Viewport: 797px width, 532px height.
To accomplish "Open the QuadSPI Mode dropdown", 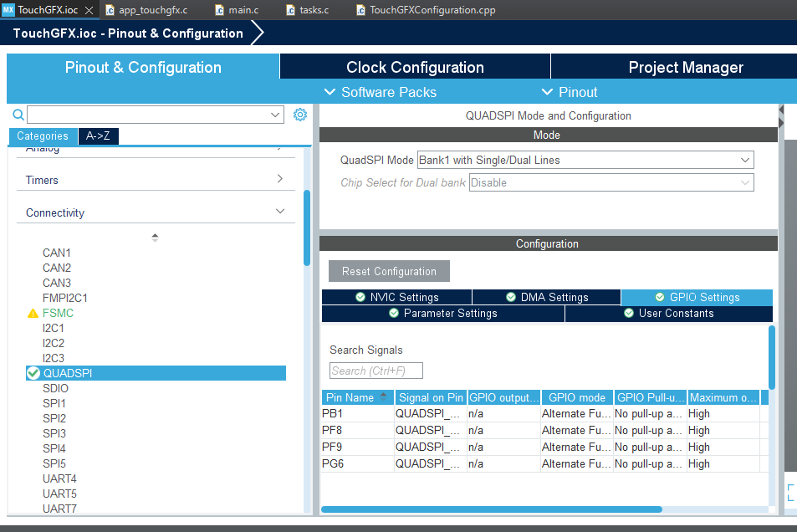I will coord(585,160).
